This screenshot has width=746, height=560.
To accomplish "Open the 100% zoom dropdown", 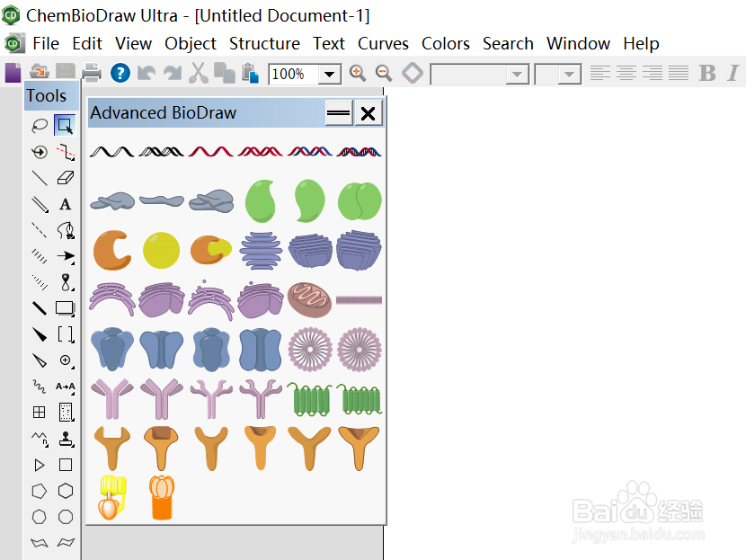I will (329, 75).
